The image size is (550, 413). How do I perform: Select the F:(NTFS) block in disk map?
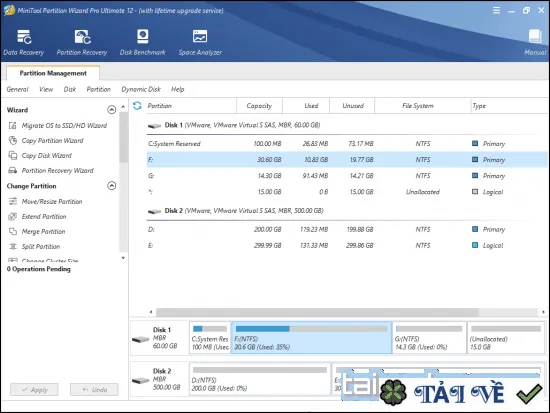click(311, 338)
